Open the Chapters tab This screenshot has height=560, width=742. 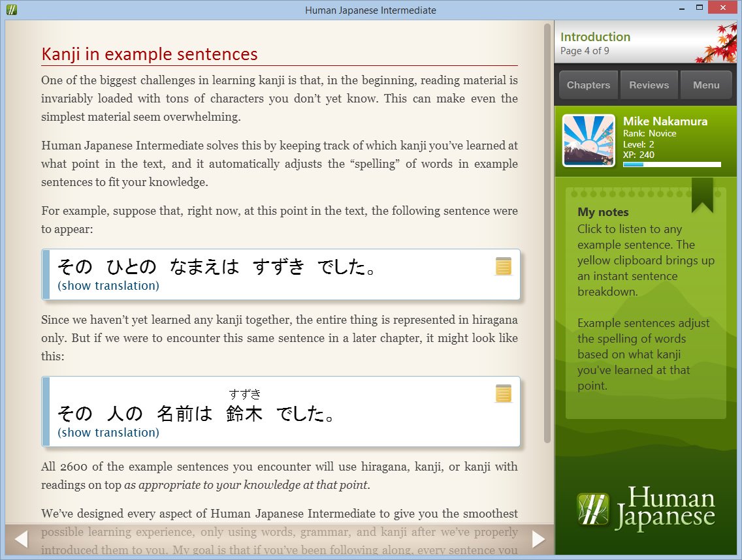[588, 85]
